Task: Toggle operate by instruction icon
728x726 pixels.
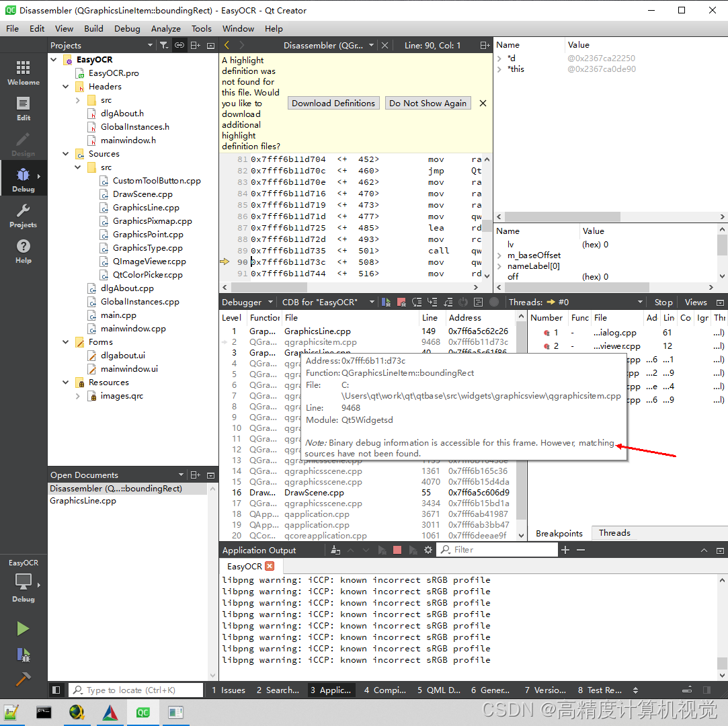Action: click(478, 302)
